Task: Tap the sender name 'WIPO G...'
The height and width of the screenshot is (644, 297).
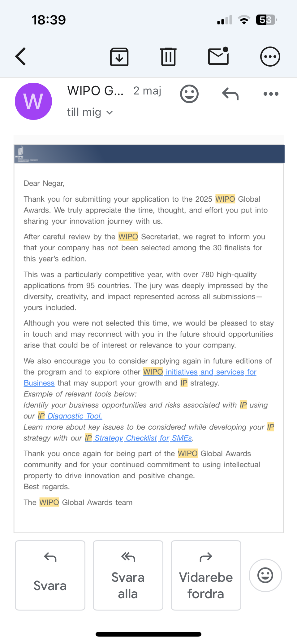Action: [x=95, y=91]
